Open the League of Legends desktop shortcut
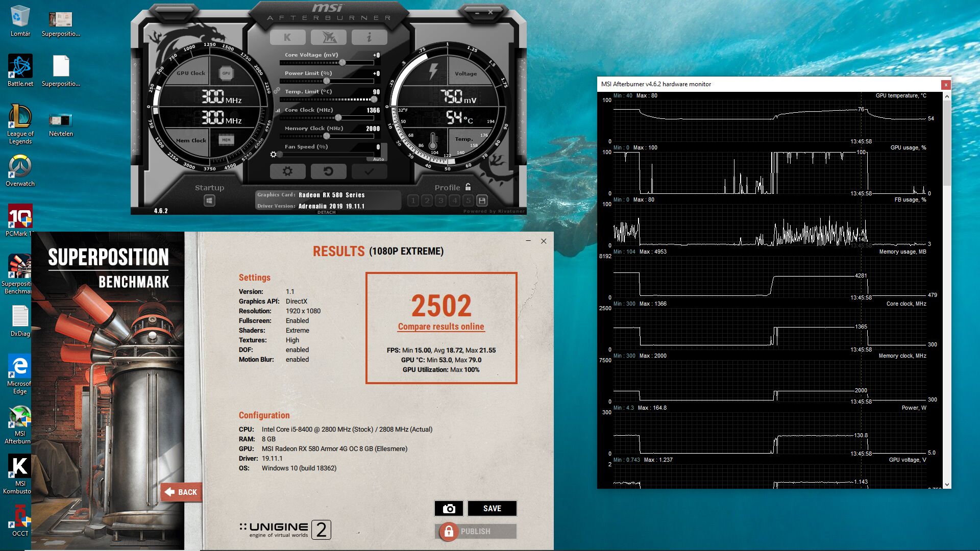980x551 pixels. tap(20, 124)
